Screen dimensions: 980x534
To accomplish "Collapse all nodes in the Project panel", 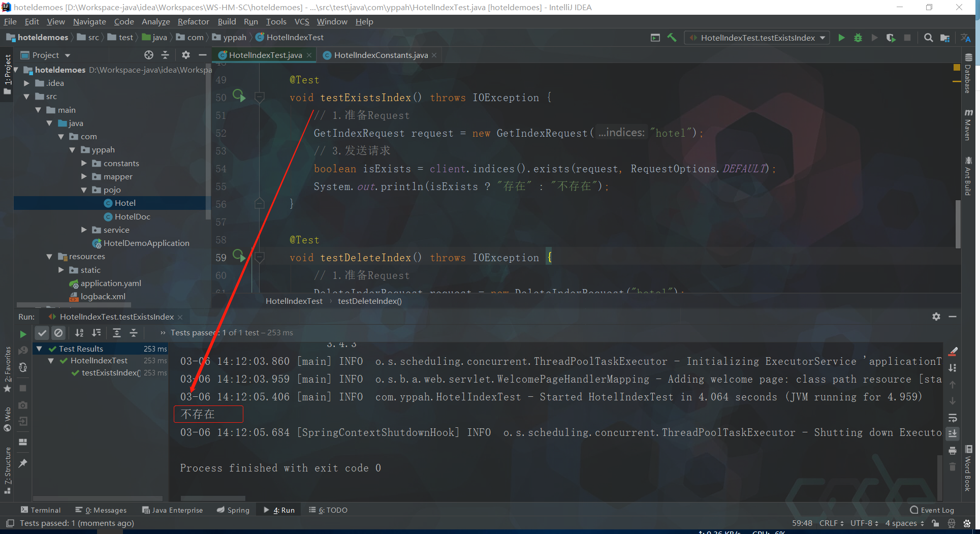I will point(165,55).
